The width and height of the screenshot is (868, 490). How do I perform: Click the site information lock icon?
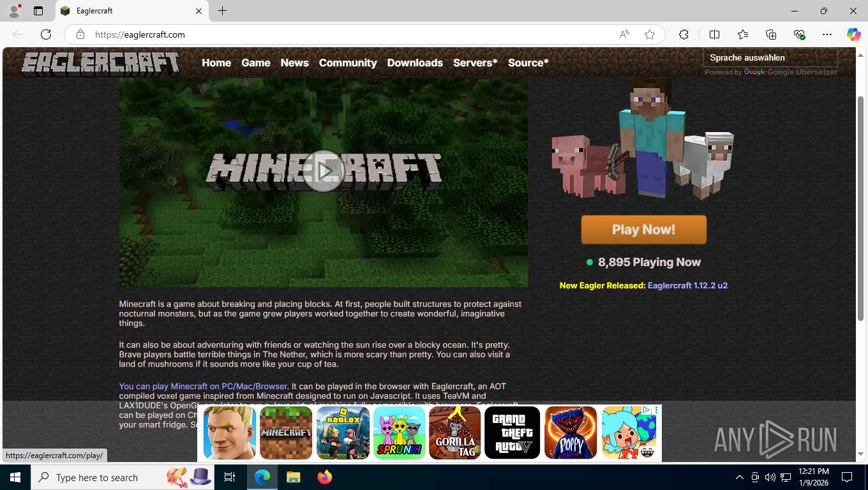coord(80,34)
